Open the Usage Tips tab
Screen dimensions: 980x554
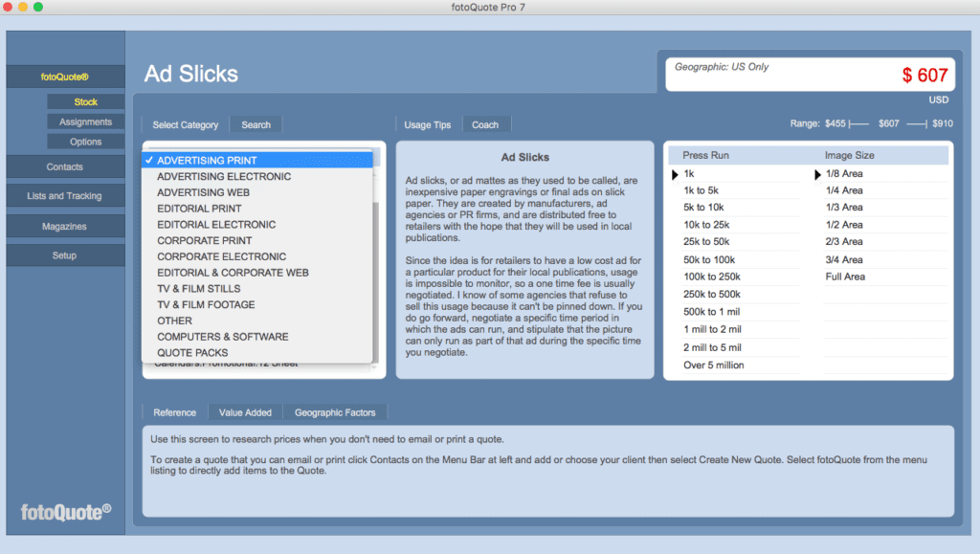point(428,125)
